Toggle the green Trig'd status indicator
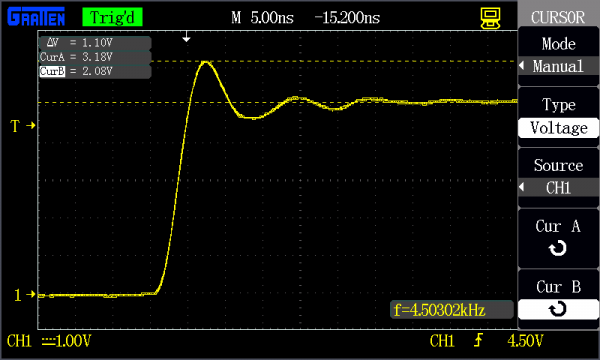600x360 pixels. coord(112,18)
